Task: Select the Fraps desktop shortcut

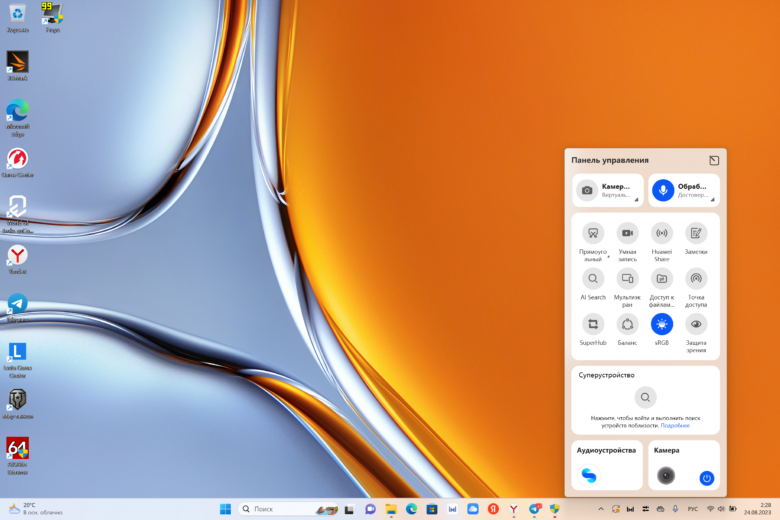Action: coord(53,17)
